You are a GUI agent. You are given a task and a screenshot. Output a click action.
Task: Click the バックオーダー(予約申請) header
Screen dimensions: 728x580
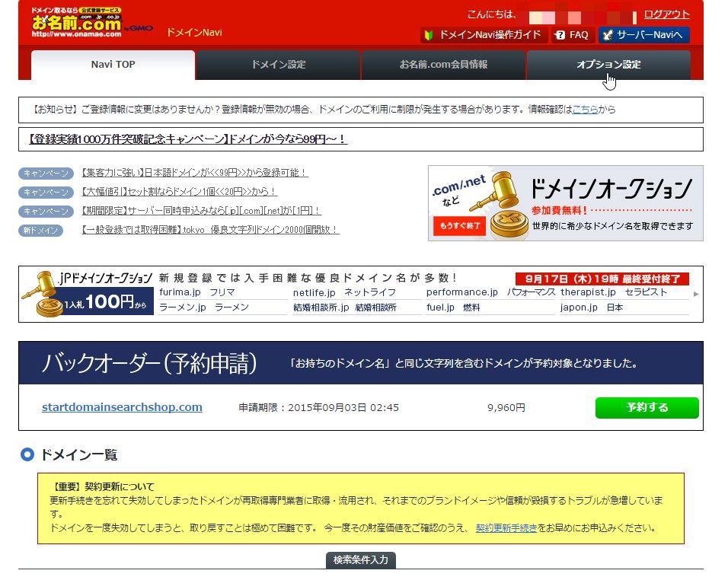point(149,363)
